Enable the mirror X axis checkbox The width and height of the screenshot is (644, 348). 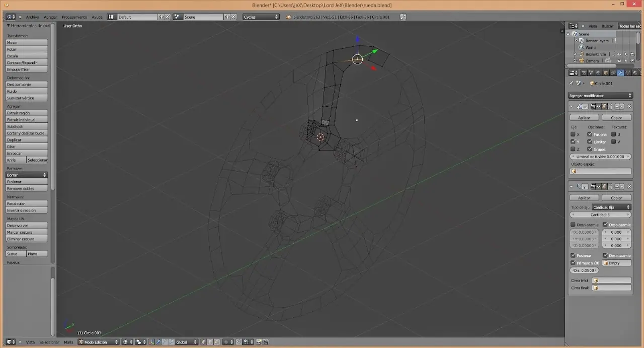click(573, 134)
